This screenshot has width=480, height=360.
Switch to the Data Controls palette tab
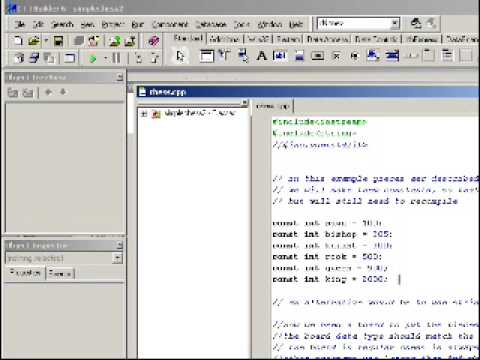(377, 39)
